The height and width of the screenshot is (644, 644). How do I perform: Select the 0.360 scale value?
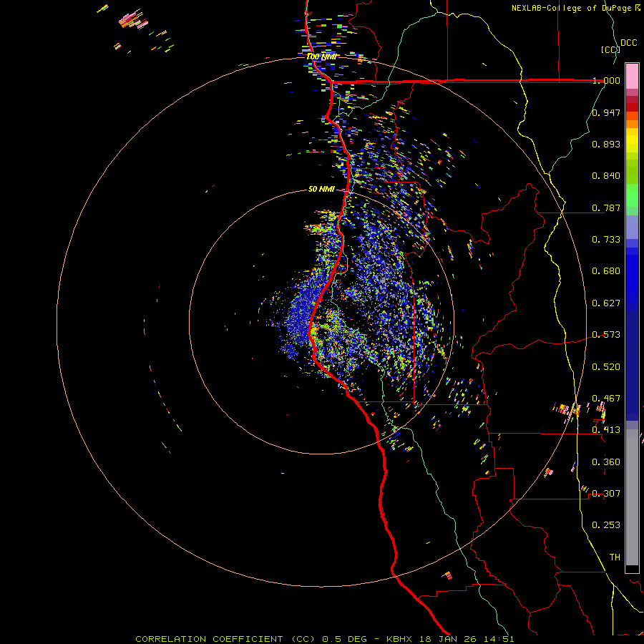point(606,462)
